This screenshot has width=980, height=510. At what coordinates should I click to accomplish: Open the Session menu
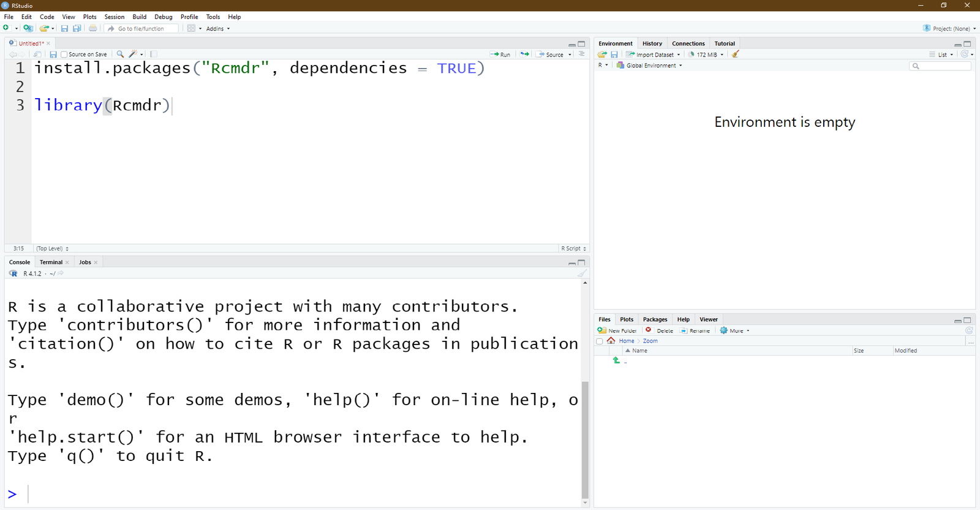[x=114, y=17]
